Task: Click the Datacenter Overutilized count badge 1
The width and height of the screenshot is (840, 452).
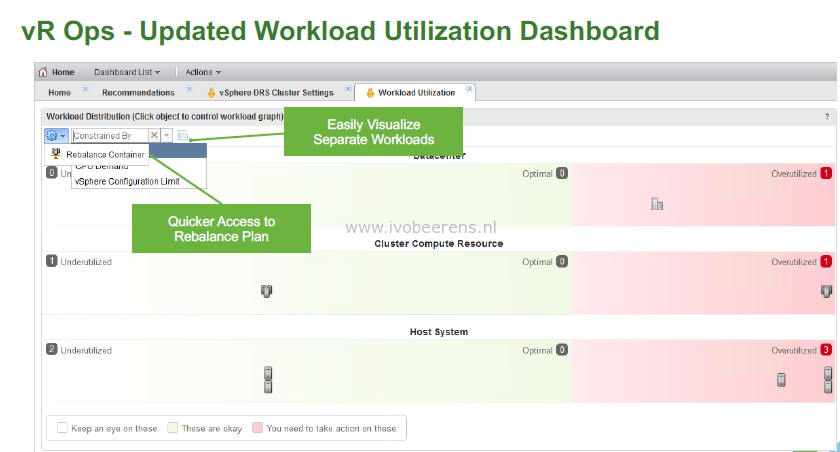Action: (826, 173)
